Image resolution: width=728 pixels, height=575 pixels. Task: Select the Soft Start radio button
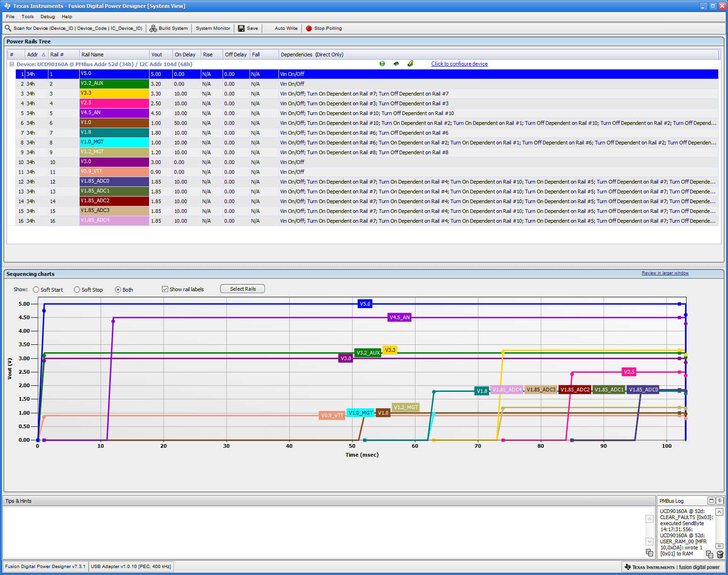pos(36,289)
